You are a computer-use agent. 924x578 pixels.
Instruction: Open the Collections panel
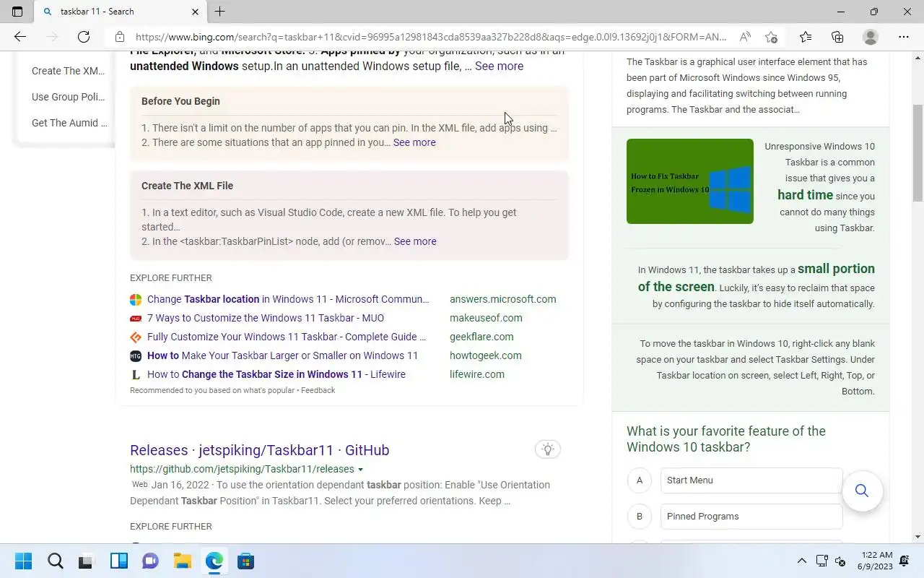(837, 37)
